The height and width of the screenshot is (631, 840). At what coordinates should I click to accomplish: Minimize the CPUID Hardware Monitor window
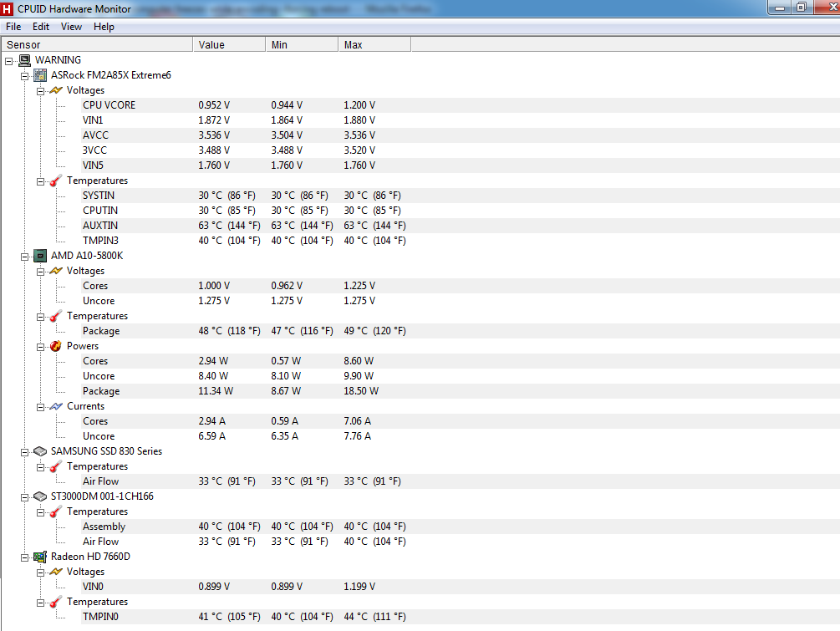(780, 8)
